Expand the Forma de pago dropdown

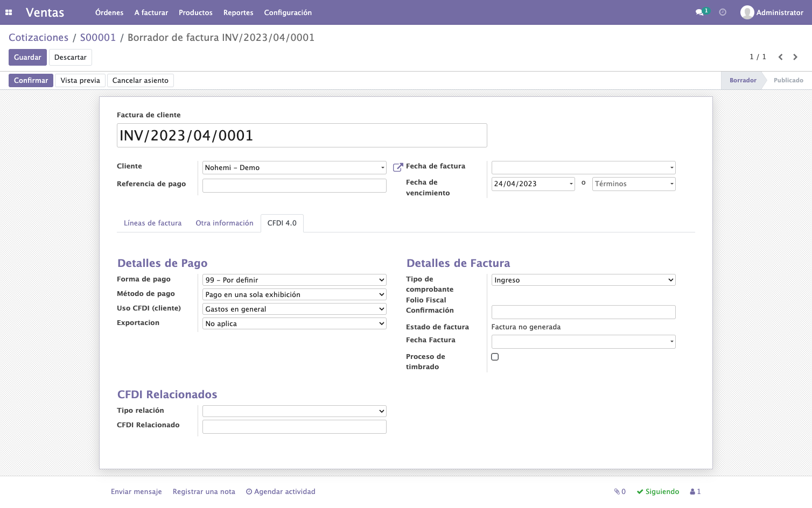[295, 280]
